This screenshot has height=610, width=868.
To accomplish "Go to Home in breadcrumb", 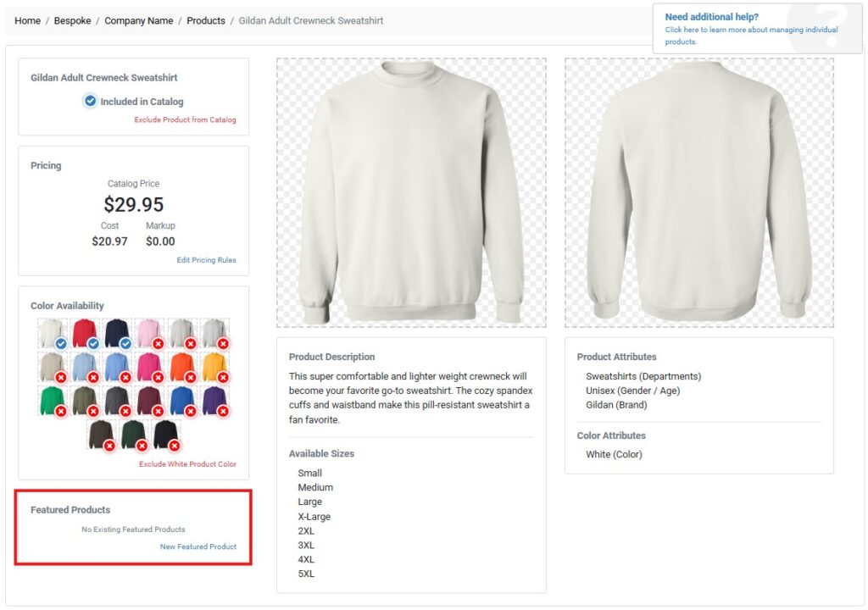I will pos(28,20).
